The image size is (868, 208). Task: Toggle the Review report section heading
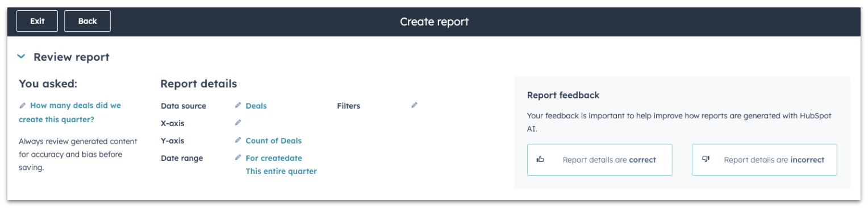72,57
